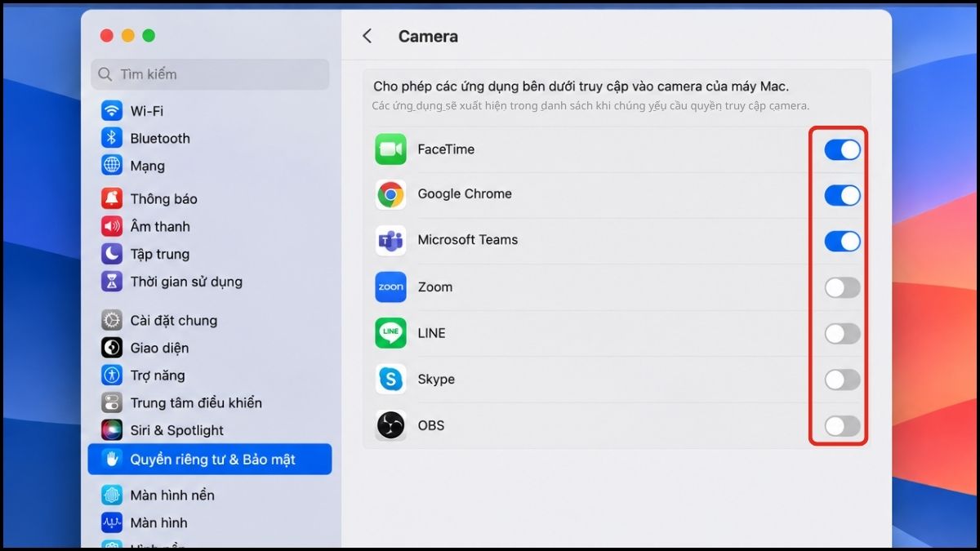
Task: Disable Microsoft Teams camera toggle
Action: pyautogui.click(x=842, y=241)
